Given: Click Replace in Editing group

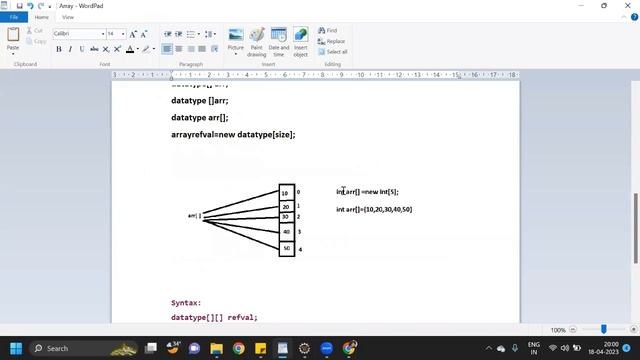Looking at the screenshot, I should (x=331, y=41).
